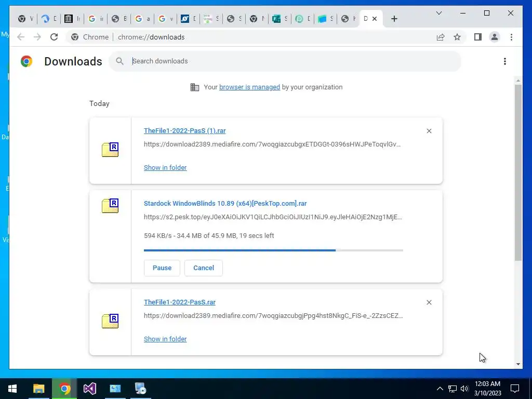Screen dimensions: 532x399
Task: Click the Chrome taskbar icon
Action: pos(64,389)
